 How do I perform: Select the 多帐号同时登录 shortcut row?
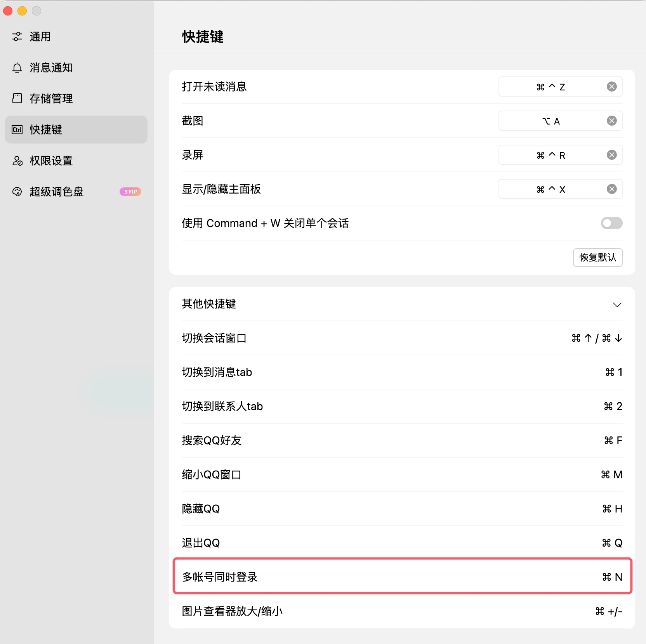(x=402, y=576)
